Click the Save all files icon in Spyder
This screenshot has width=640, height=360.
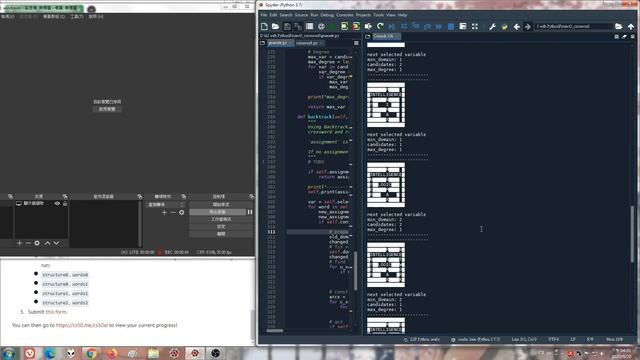tap(298, 27)
